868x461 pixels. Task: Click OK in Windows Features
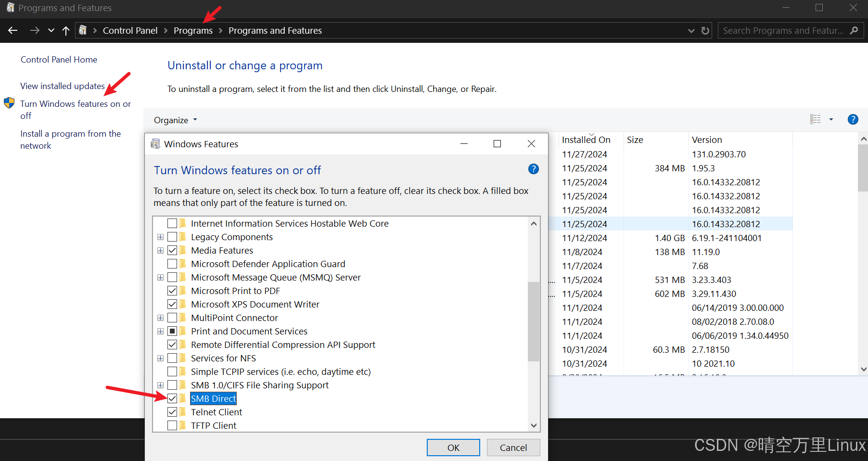point(453,448)
